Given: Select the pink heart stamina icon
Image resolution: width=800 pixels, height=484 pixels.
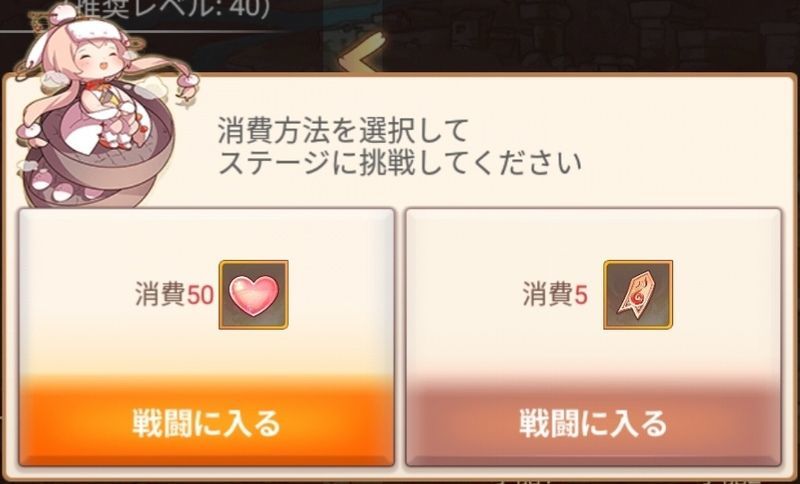Looking at the screenshot, I should pyautogui.click(x=254, y=294).
